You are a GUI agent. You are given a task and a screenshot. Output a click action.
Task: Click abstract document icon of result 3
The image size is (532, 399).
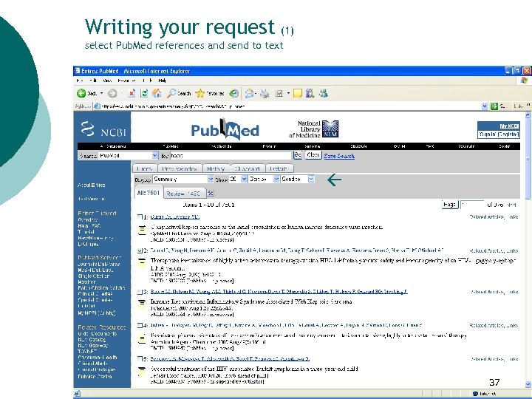142,304
